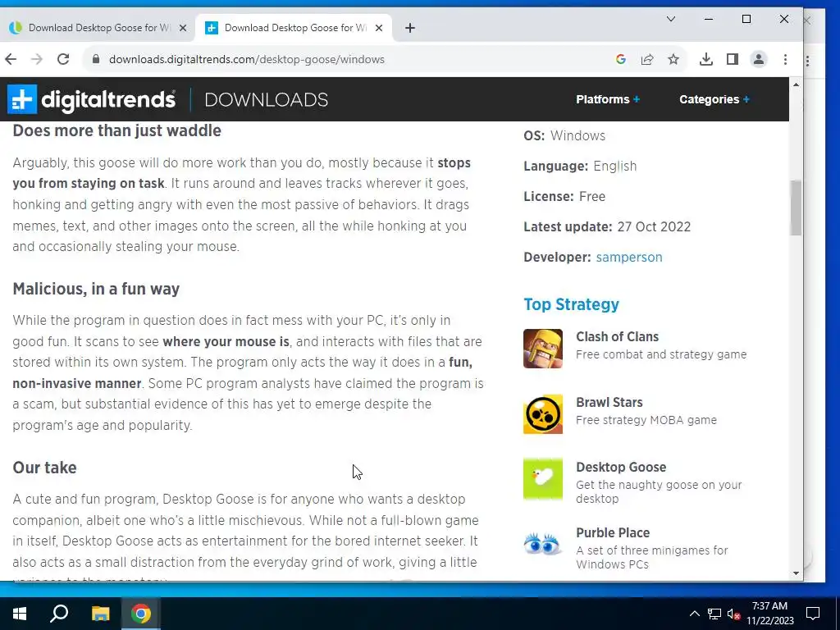Go back using the browser back arrow
The height and width of the screenshot is (630, 840).
coord(11,59)
